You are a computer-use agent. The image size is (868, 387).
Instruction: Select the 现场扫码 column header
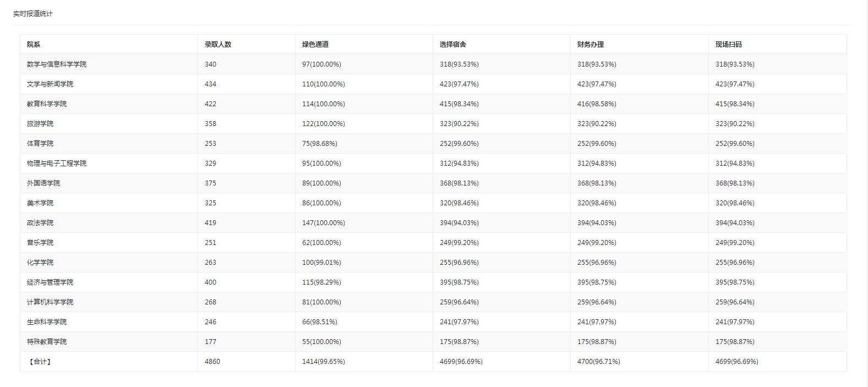(x=729, y=45)
